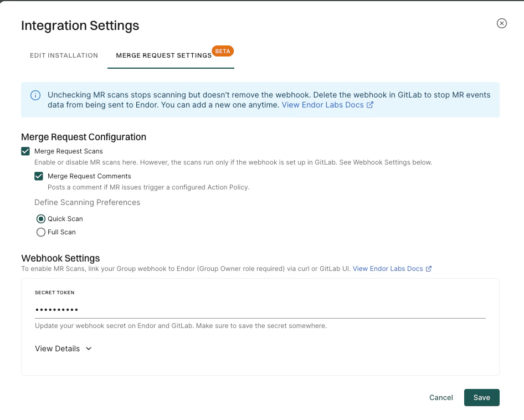Click the info icon in the blue banner
Viewport: 524px width, 420px height.
[x=35, y=95]
